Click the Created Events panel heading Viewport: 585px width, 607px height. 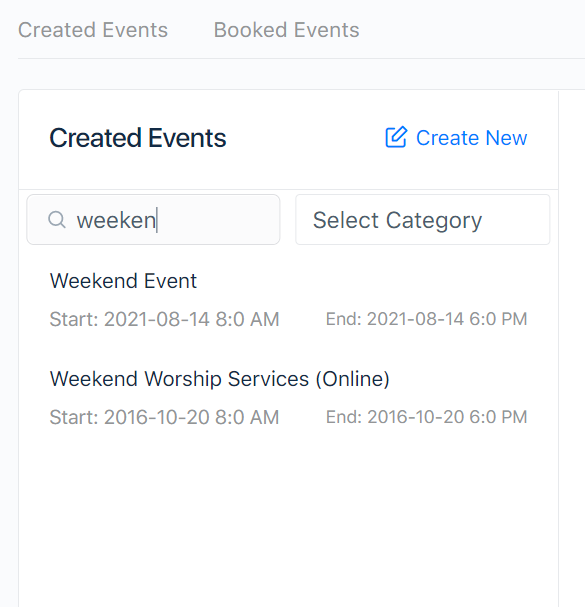pos(138,138)
